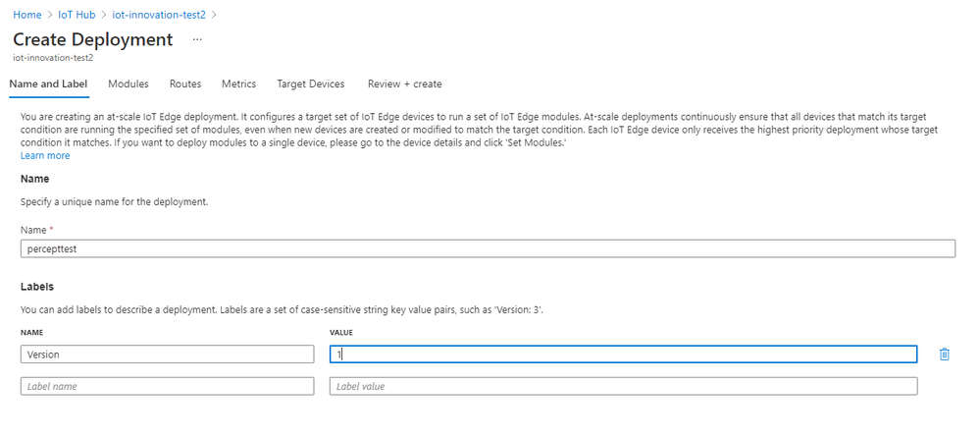Select the Name and Label tab

pyautogui.click(x=49, y=83)
